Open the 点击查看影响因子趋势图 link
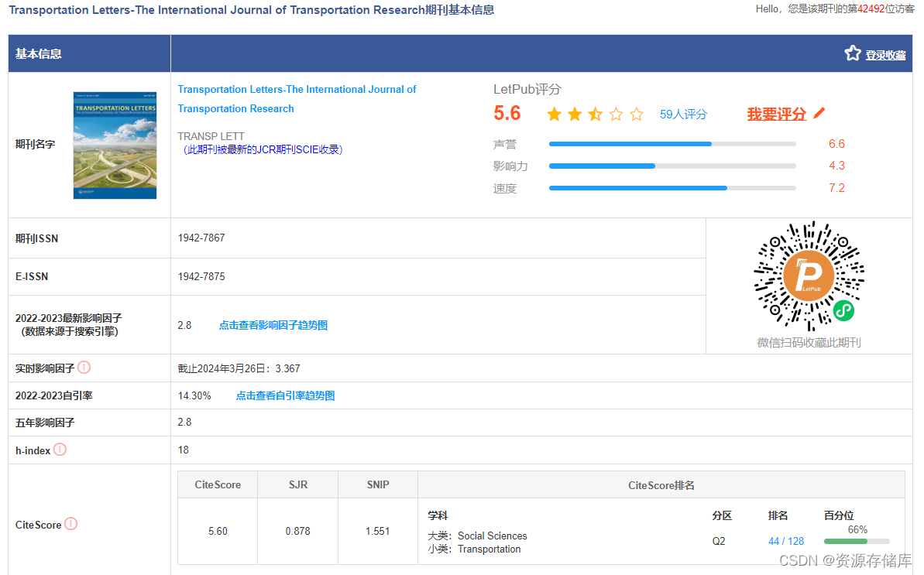 [x=273, y=325]
